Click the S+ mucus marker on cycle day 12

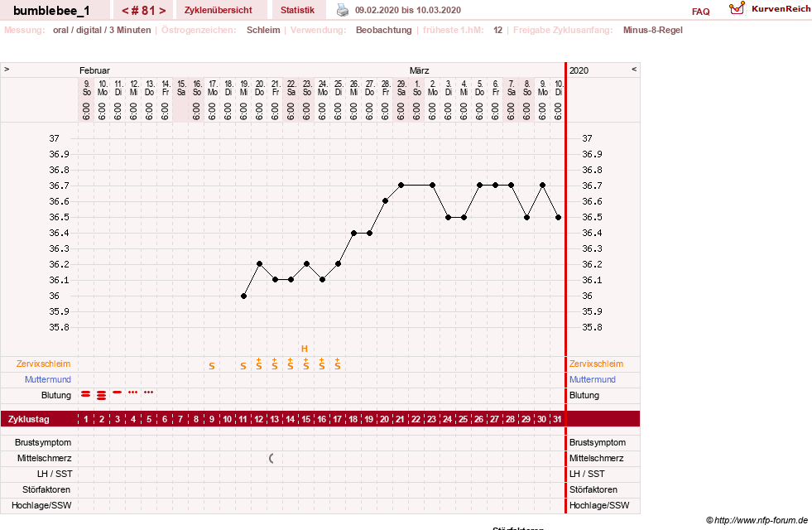tap(259, 364)
